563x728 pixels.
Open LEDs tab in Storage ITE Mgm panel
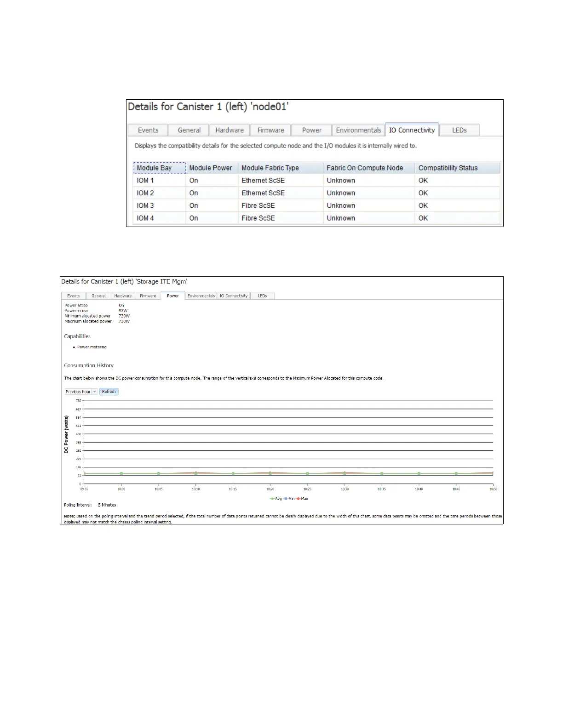point(262,296)
